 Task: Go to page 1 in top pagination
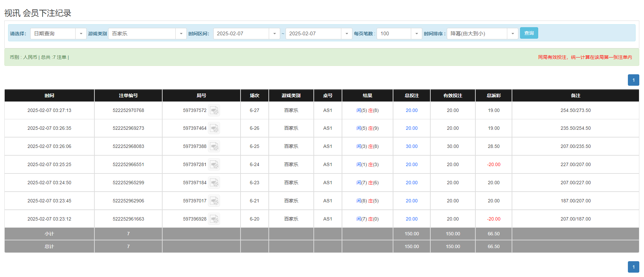[633, 80]
